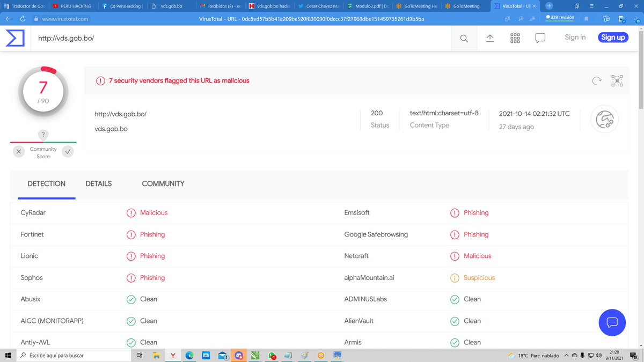Switch to the COMMUNITY tab
The height and width of the screenshot is (362, 644).
pos(163,184)
